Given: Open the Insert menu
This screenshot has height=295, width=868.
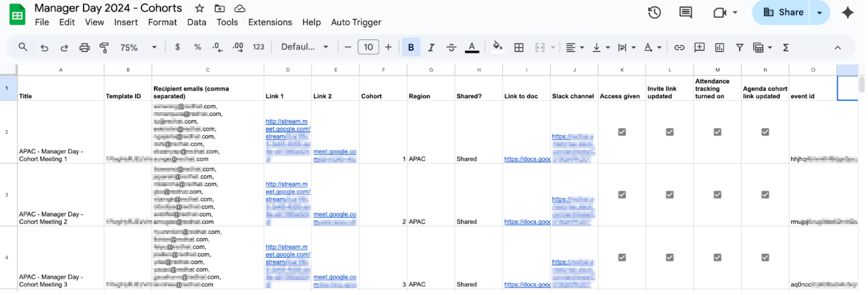Looking at the screenshot, I should tap(126, 22).
